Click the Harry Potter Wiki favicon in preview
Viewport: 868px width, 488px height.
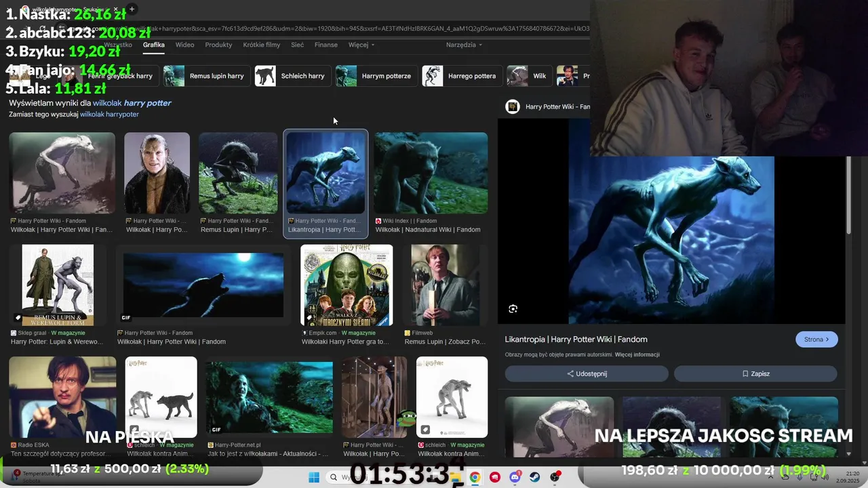[513, 106]
